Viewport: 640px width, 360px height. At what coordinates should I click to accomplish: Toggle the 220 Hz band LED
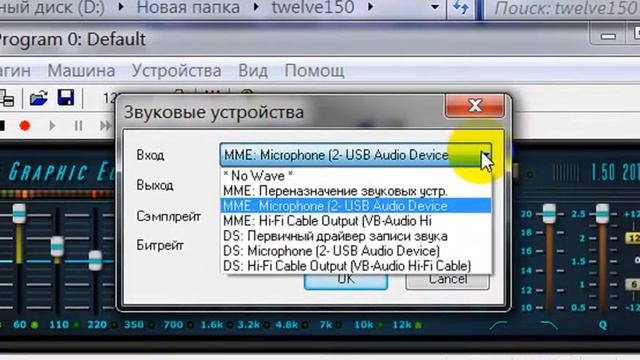115,325
